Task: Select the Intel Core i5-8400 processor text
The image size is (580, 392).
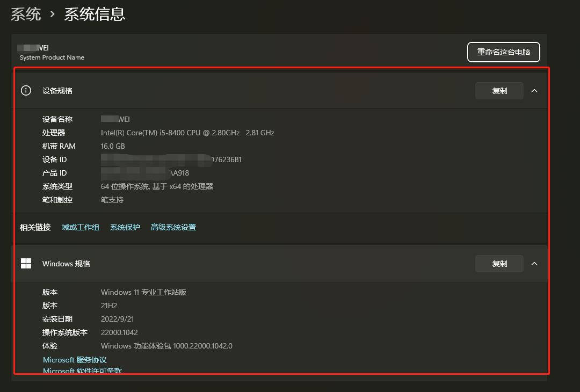Action: [x=187, y=133]
